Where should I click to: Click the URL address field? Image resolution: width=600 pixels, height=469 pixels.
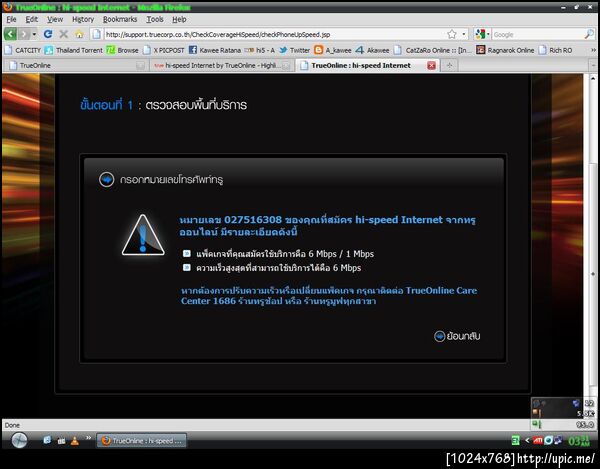(274, 34)
